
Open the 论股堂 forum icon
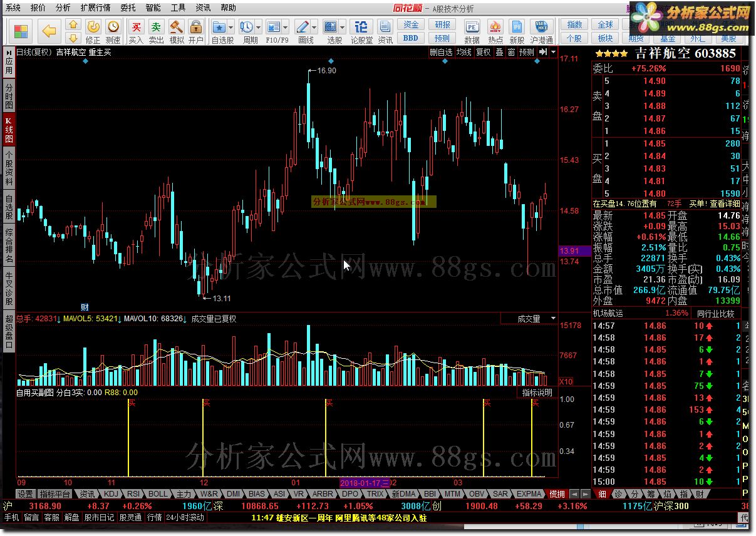361,31
